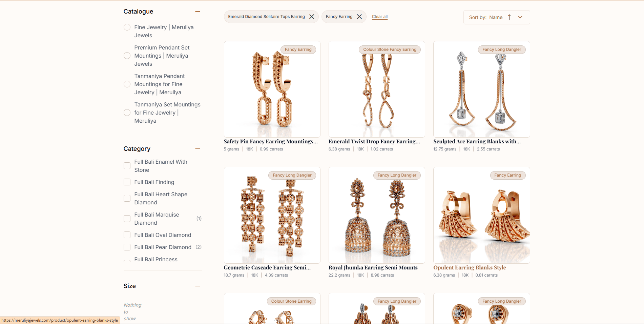View the Royal Jhumka earring image
The height and width of the screenshot is (324, 644).
pos(377,215)
